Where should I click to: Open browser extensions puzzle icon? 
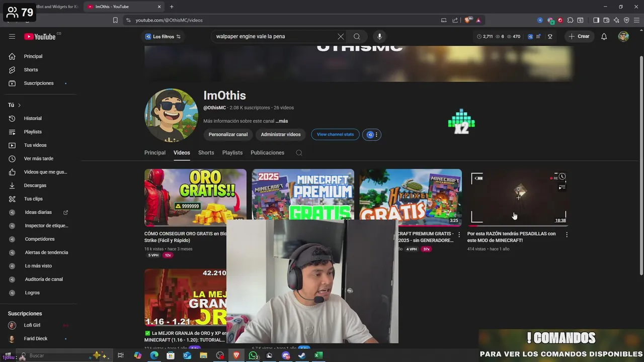click(570, 20)
